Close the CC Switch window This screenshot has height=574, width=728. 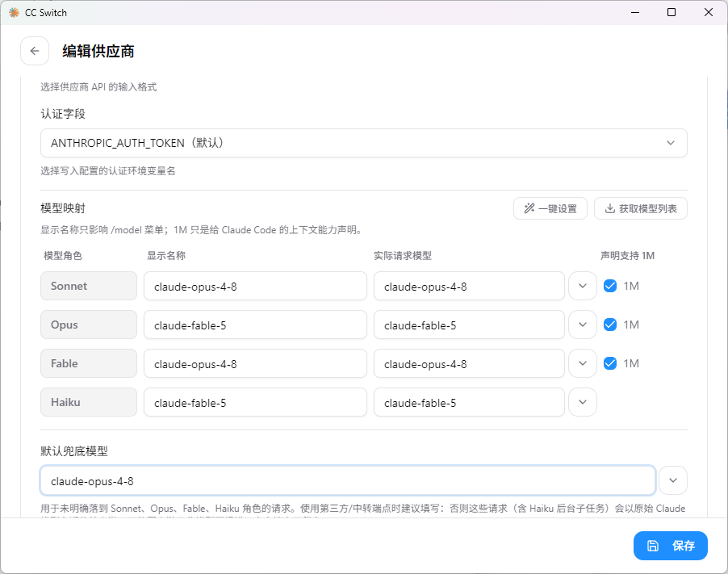coord(709,13)
